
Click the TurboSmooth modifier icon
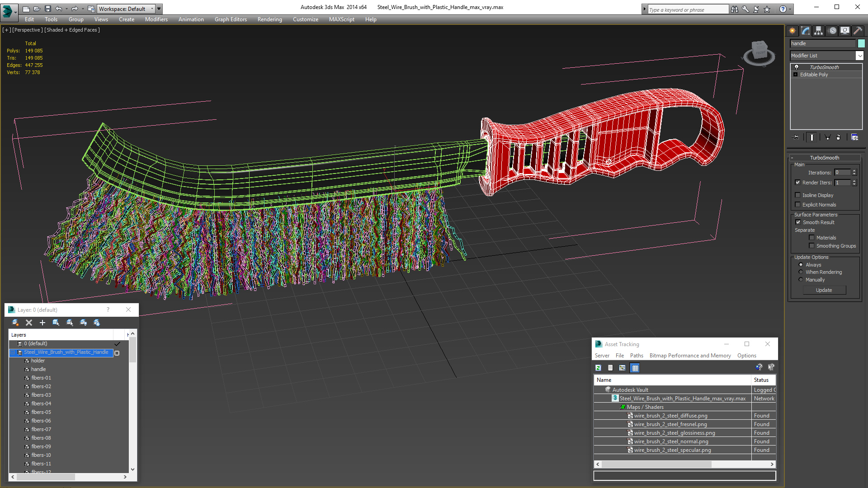(796, 67)
